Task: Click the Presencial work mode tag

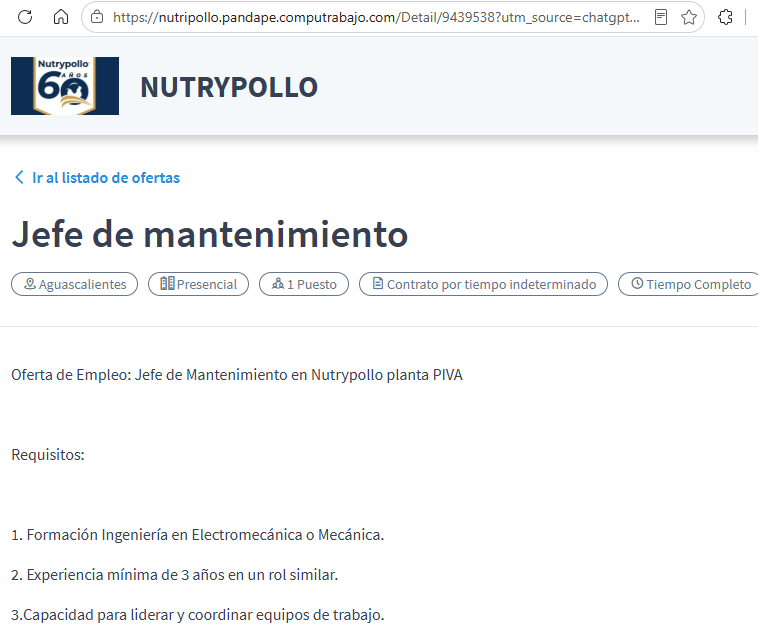Action: coord(198,284)
